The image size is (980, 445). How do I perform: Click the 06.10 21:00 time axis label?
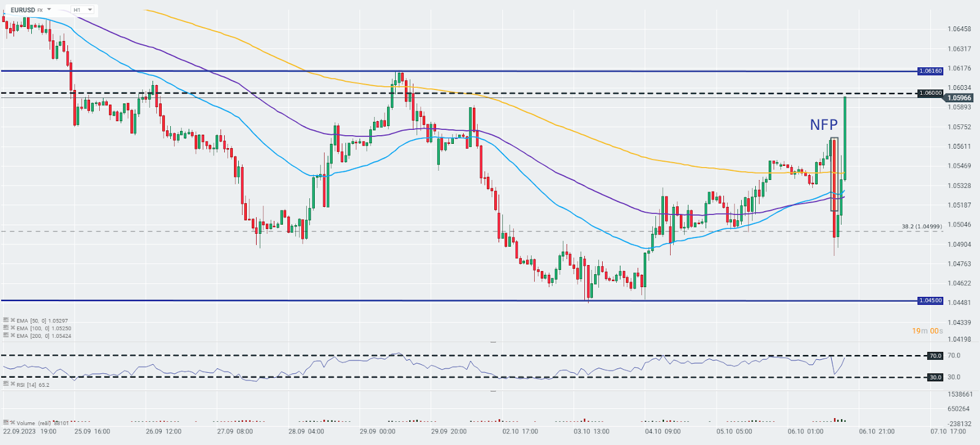(876, 432)
